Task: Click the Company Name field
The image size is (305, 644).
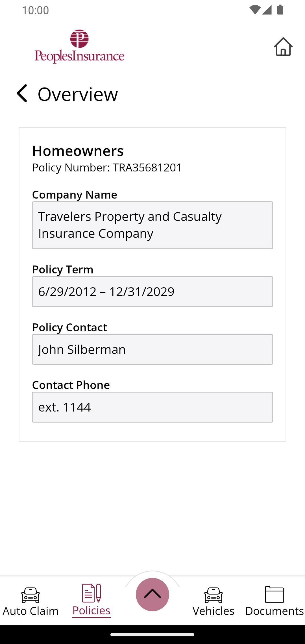Action: (x=152, y=225)
